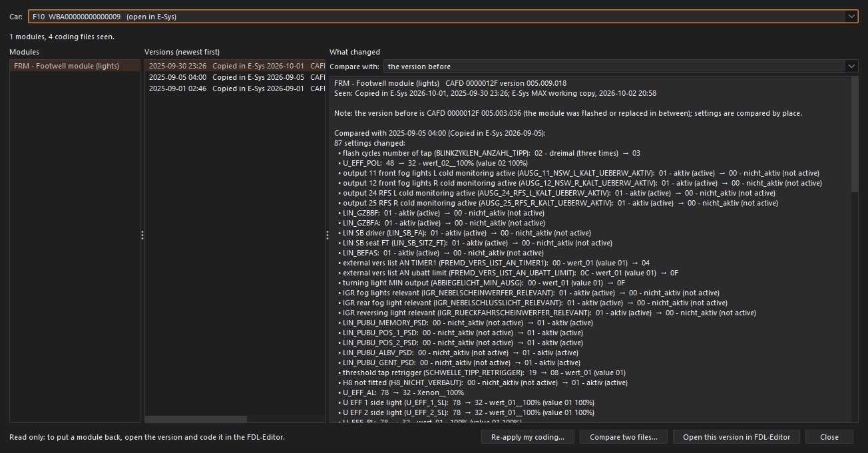Click FREMD_VERS_LIST_AN_TIMER1 line
868x453 pixels.
493,263
